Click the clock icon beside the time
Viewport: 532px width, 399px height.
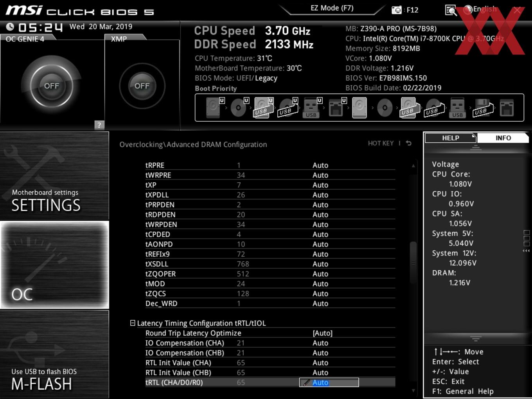pos(10,27)
